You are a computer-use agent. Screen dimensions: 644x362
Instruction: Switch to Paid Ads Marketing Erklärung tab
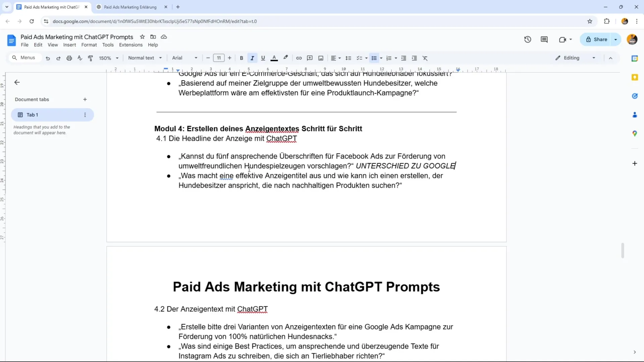click(x=130, y=7)
